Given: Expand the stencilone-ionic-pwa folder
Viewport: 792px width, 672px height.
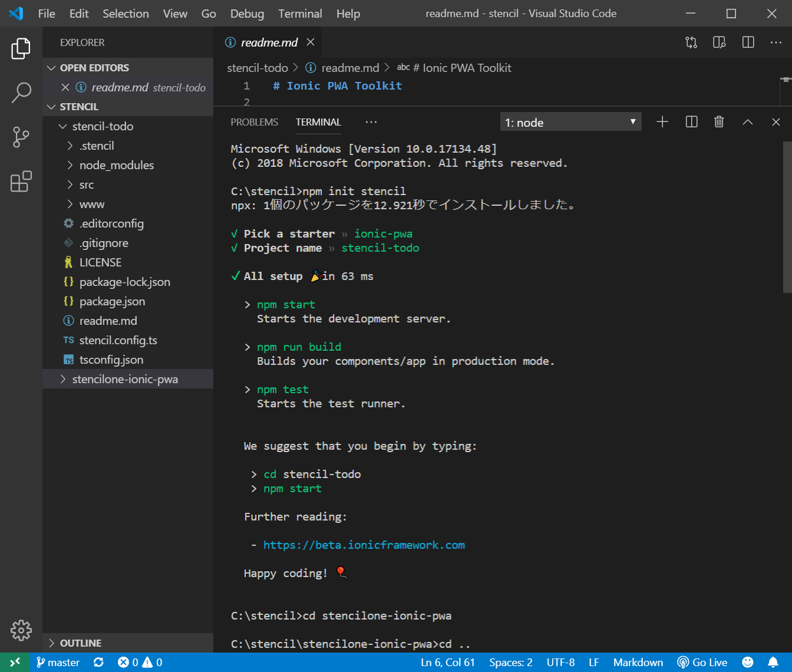Looking at the screenshot, I should (x=124, y=379).
